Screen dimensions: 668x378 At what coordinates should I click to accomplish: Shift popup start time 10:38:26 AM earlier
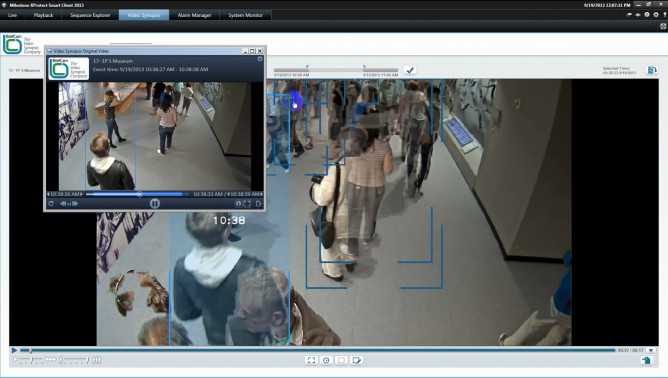click(x=48, y=194)
